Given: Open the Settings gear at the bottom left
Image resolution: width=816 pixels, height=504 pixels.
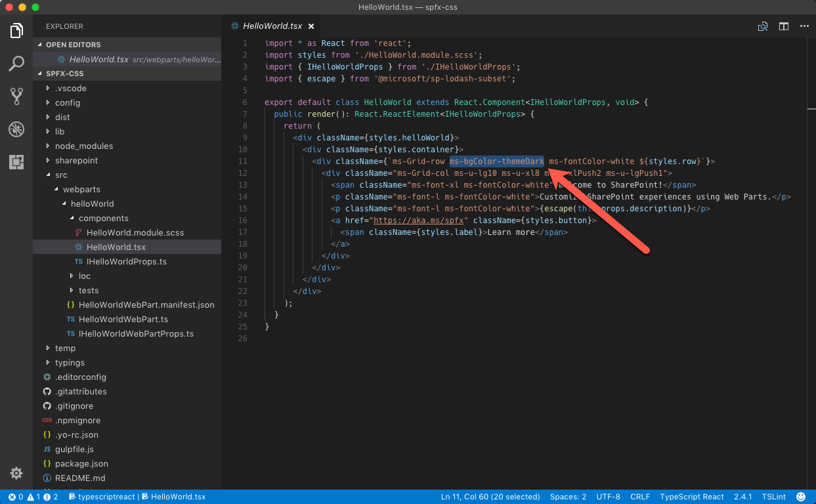Looking at the screenshot, I should (x=16, y=472).
